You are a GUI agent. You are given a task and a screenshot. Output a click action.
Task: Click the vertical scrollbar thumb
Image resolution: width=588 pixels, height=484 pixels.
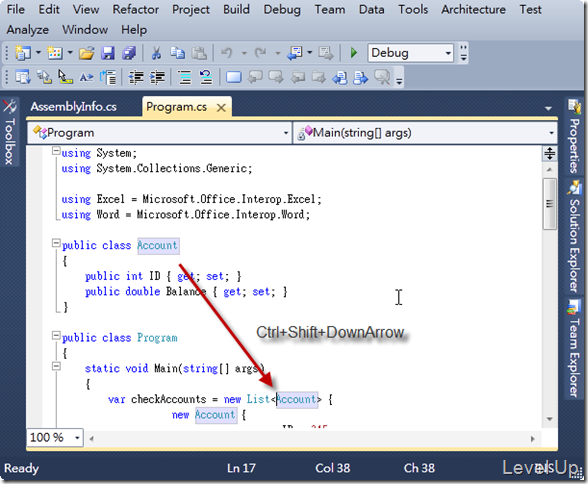click(x=549, y=204)
